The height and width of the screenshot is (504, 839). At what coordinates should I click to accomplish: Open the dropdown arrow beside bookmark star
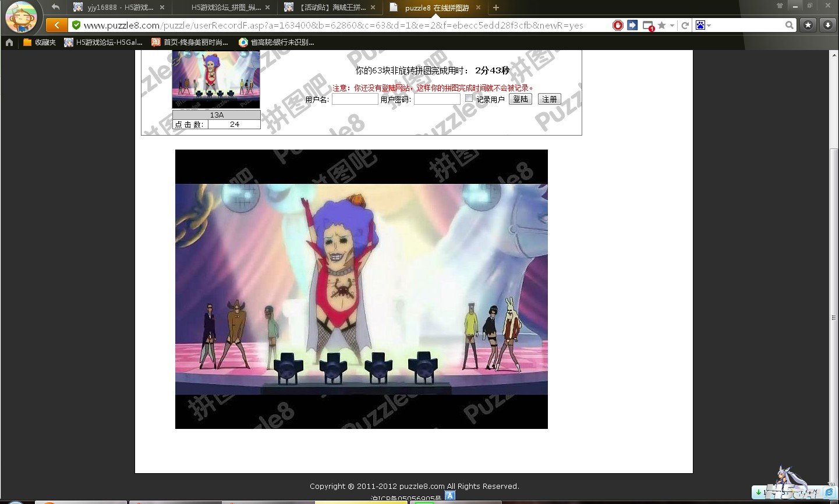(672, 26)
